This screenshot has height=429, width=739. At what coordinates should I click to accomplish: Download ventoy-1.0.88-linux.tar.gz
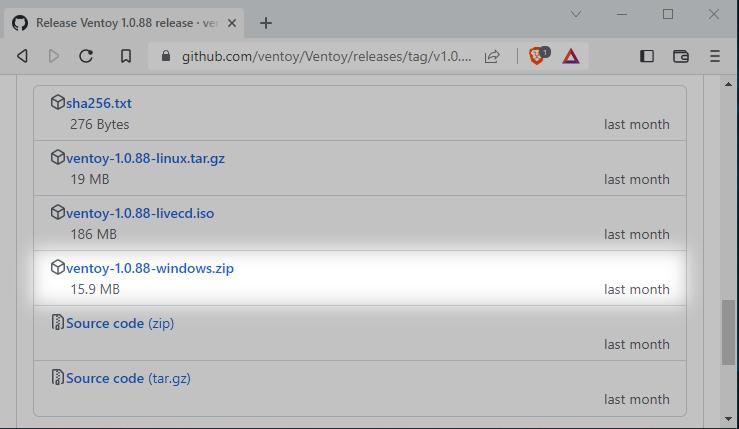coord(145,158)
